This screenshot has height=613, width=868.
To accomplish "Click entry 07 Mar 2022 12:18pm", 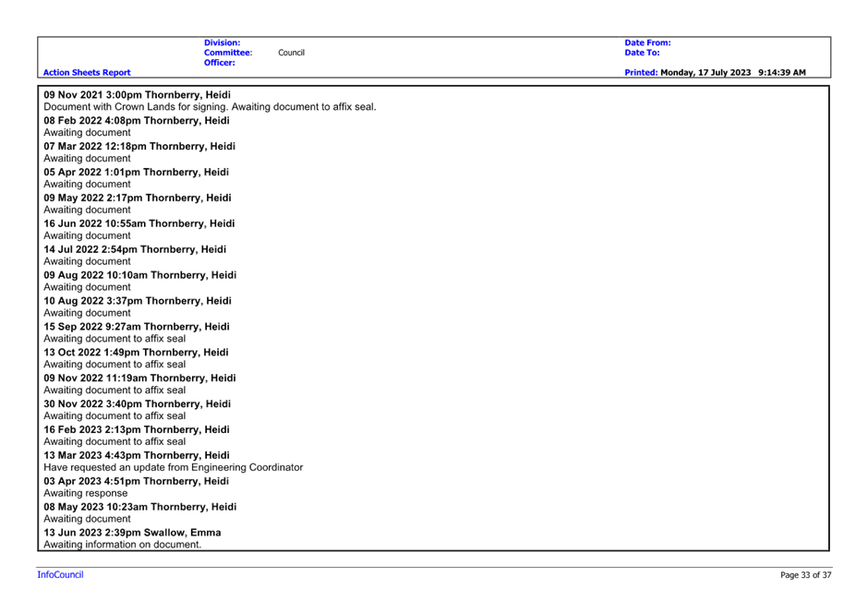I will point(139,146).
